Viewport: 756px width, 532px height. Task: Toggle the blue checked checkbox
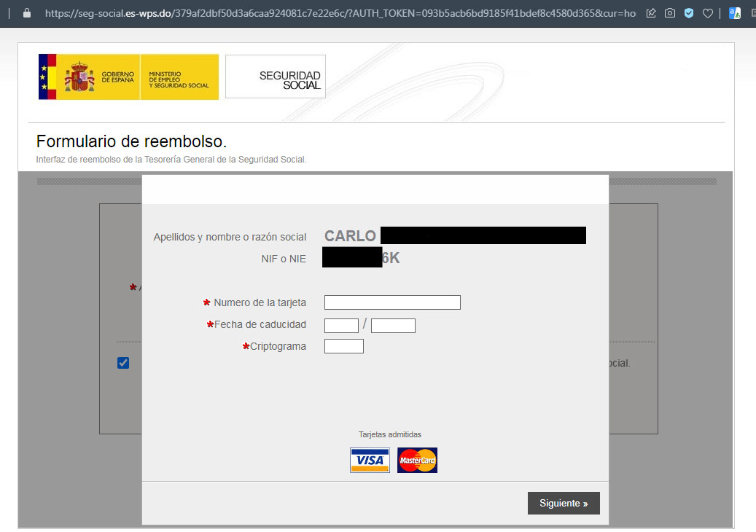pyautogui.click(x=123, y=363)
